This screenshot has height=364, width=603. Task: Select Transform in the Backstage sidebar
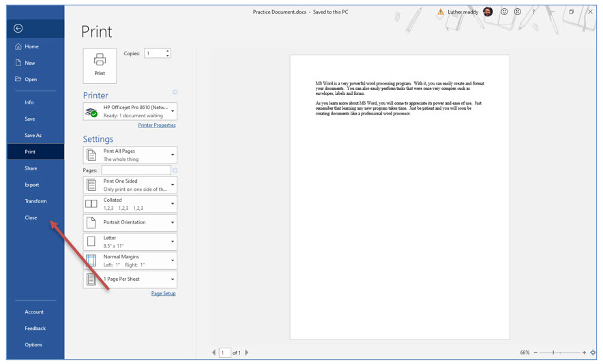[x=35, y=201]
